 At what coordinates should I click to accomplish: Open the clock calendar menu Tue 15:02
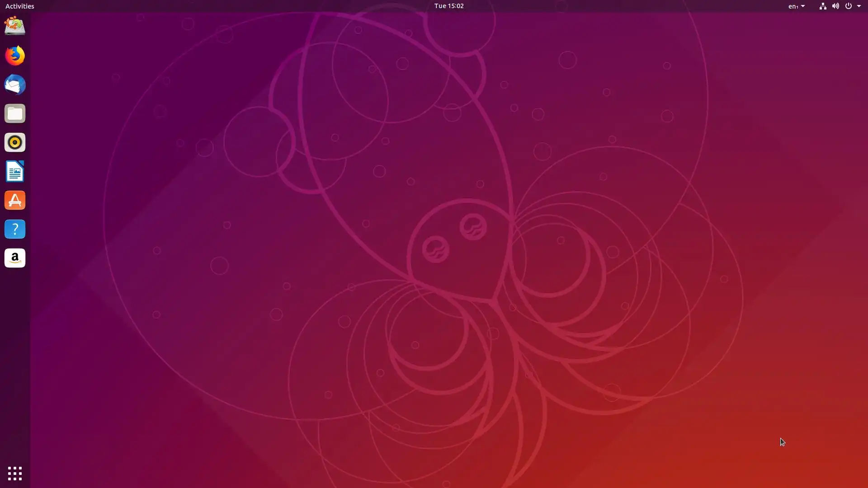click(x=448, y=6)
